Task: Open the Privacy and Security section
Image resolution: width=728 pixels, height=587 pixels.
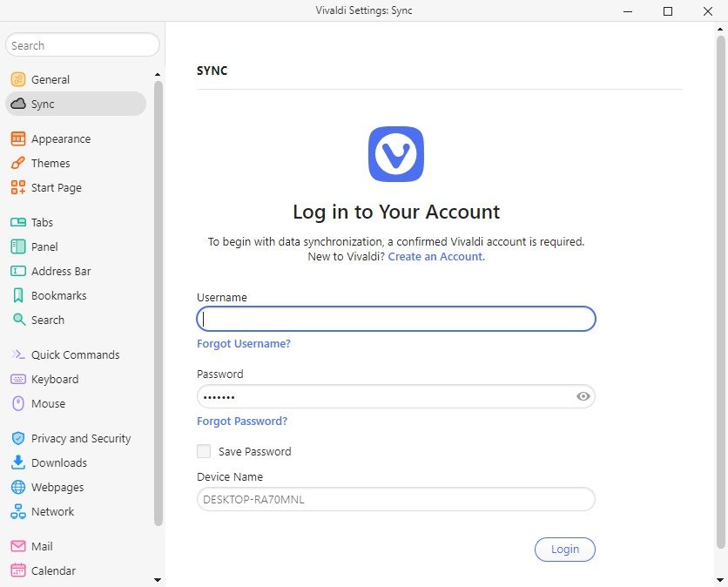Action: click(x=17, y=438)
